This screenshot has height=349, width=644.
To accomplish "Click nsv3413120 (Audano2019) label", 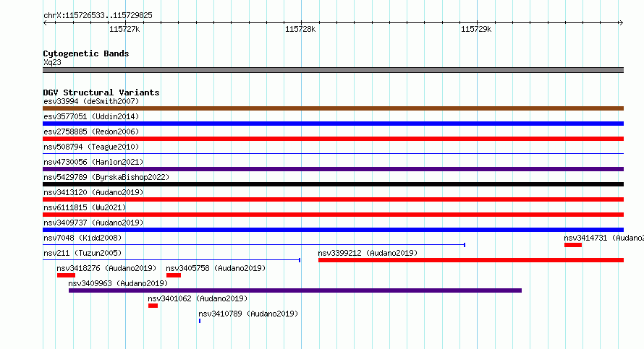I will coord(93,192).
